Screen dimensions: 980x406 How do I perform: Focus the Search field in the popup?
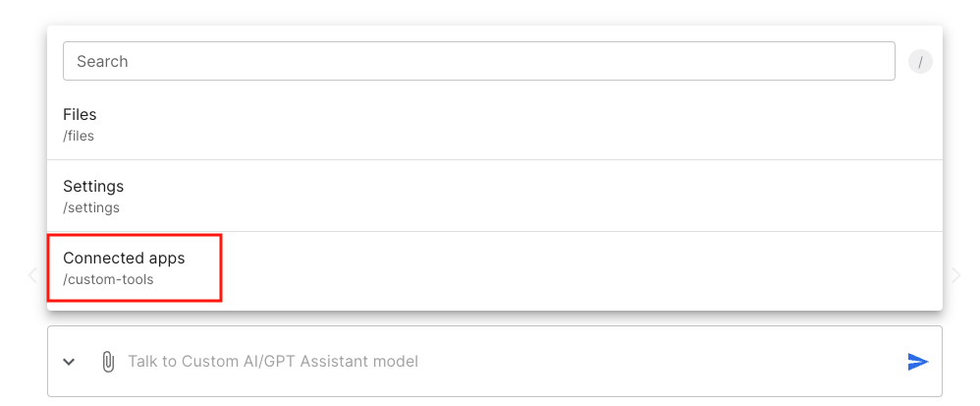[479, 61]
